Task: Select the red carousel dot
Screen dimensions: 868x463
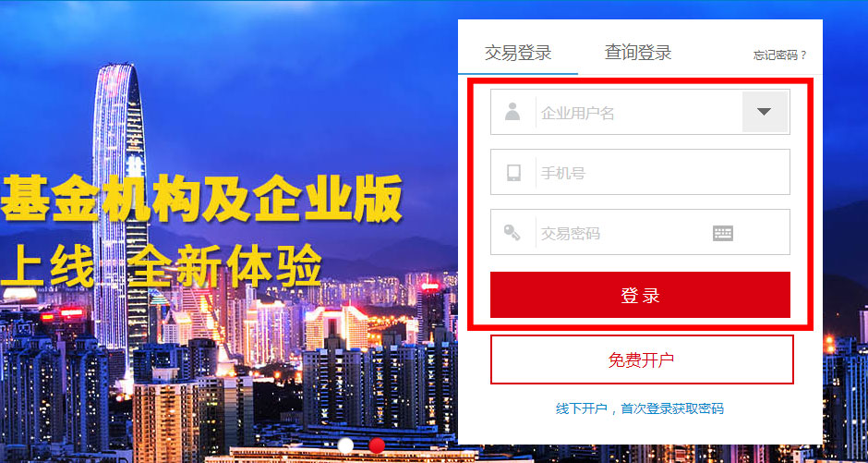Action: (x=377, y=445)
